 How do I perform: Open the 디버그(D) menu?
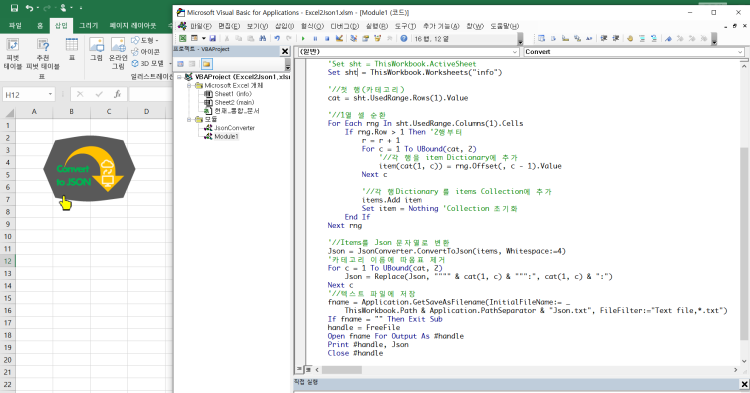pos(344,26)
